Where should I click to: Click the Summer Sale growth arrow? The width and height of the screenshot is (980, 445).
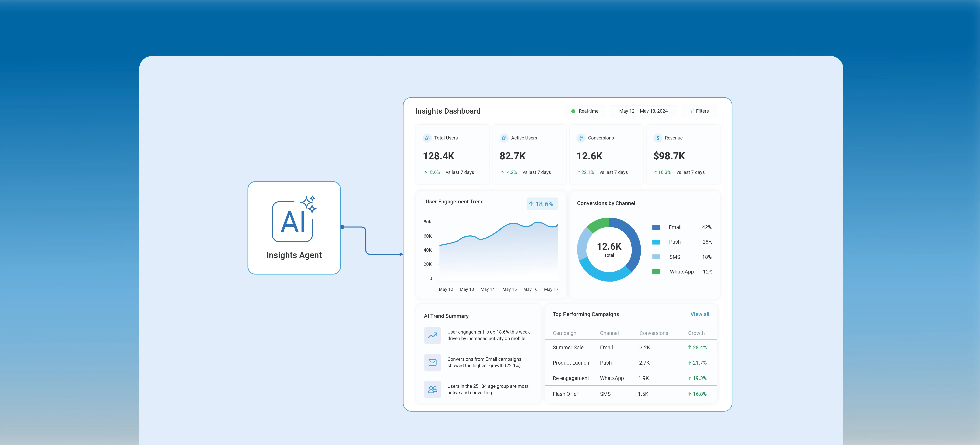click(x=689, y=347)
